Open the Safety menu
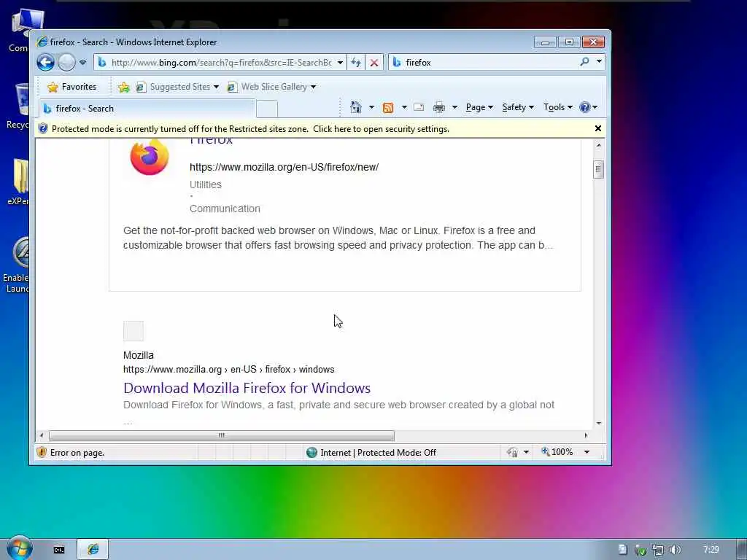 click(x=518, y=107)
